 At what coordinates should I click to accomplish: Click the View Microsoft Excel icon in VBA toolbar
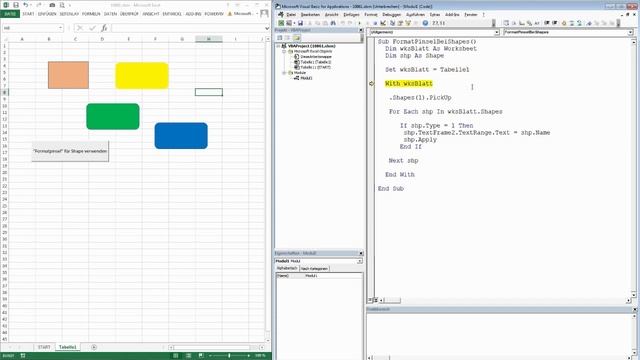coord(281,23)
